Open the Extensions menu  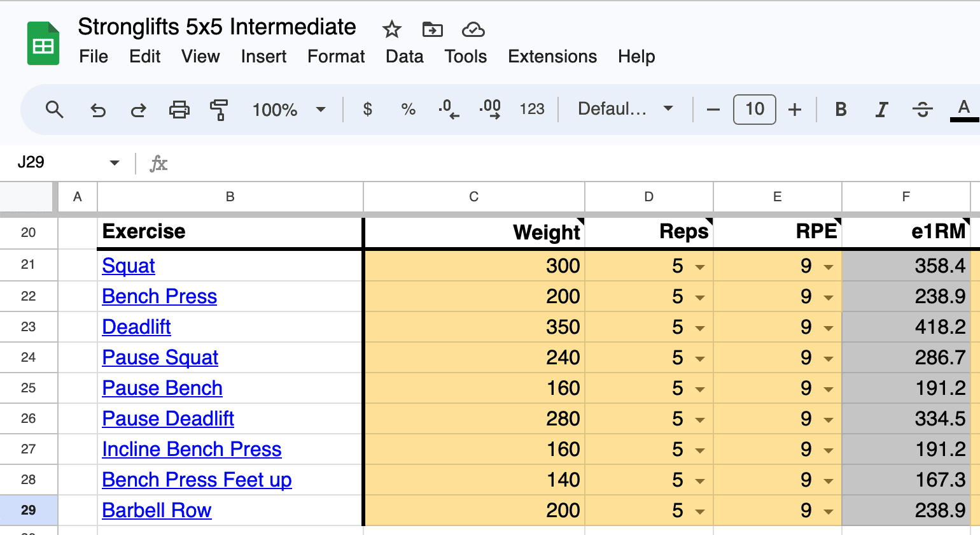pyautogui.click(x=552, y=57)
